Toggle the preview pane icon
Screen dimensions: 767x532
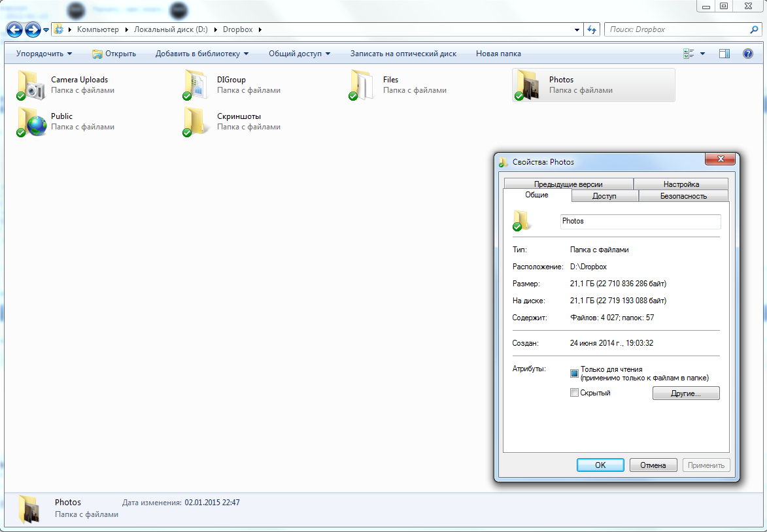pyautogui.click(x=724, y=54)
